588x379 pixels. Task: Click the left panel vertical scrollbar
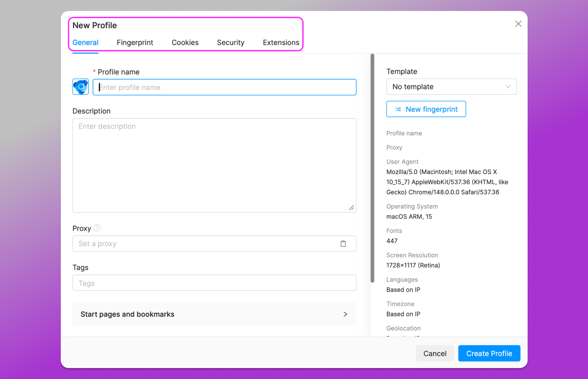tap(372, 168)
